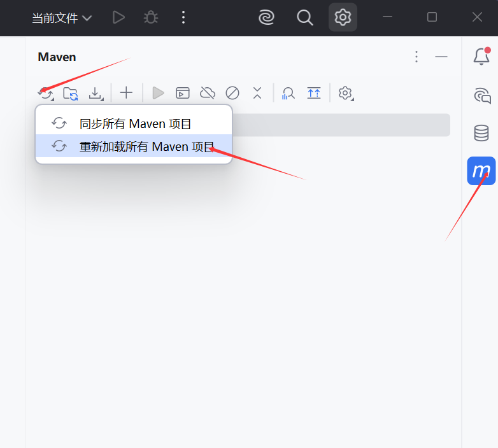Generate sources and update folders icon
This screenshot has width=498, height=448.
(71, 94)
